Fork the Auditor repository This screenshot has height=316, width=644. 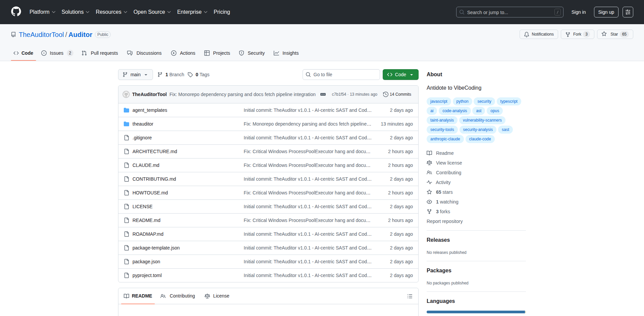click(577, 34)
